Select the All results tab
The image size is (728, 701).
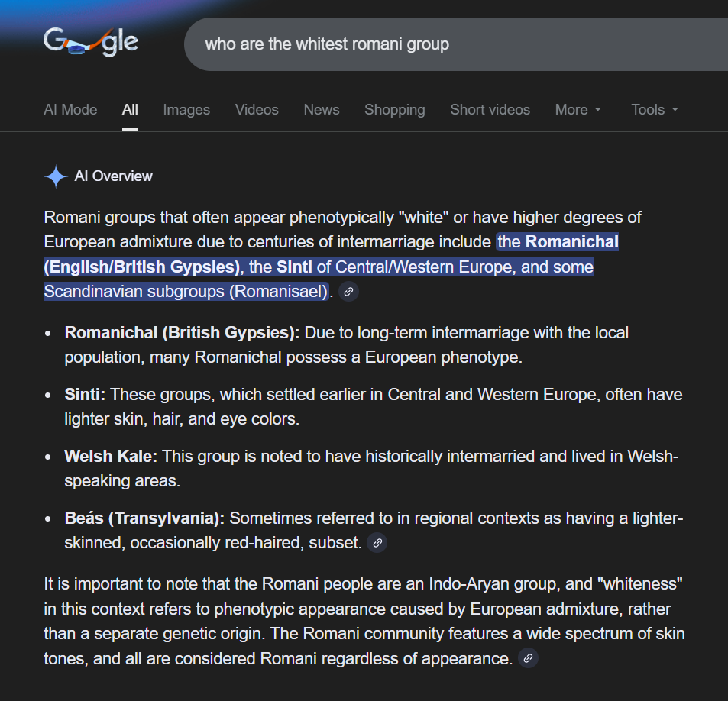(130, 110)
